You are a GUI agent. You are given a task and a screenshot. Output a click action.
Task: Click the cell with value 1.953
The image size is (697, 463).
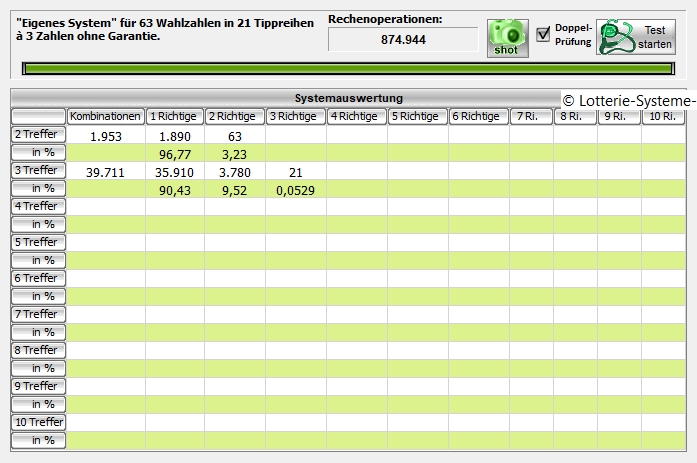pos(106,136)
